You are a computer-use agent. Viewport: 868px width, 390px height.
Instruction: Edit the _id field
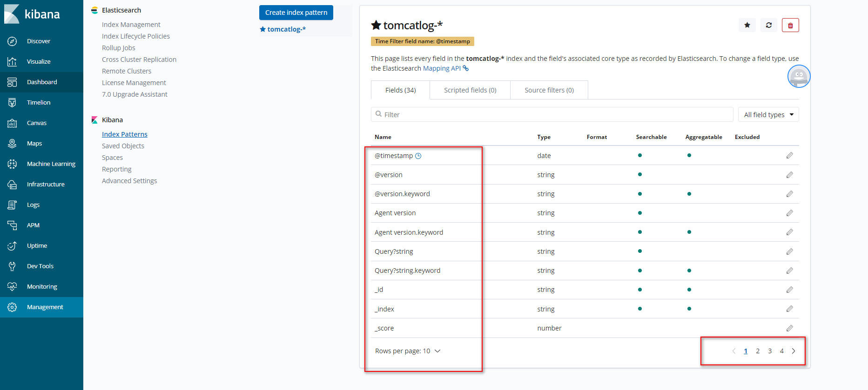790,290
